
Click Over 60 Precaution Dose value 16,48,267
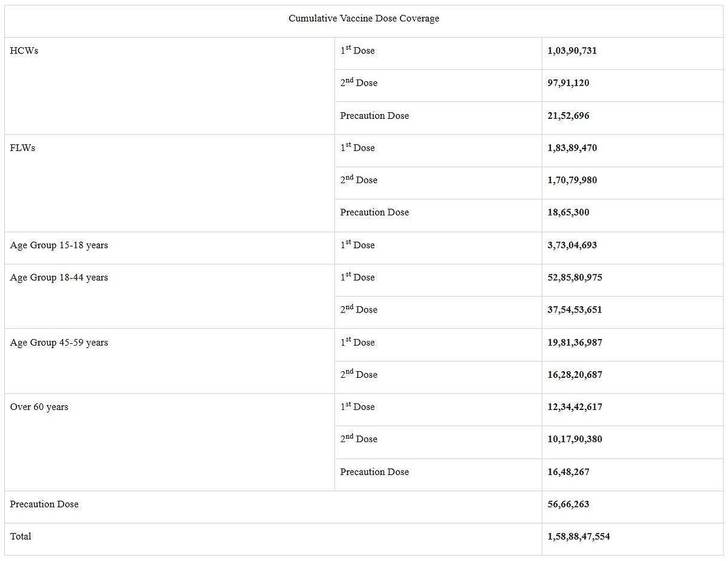(568, 472)
